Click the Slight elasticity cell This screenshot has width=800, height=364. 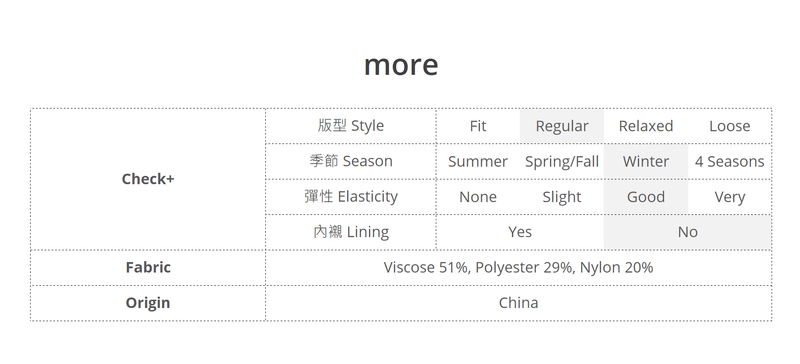[x=562, y=197]
